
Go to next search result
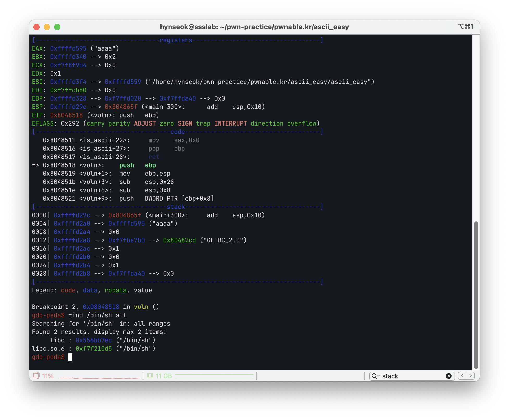pyautogui.click(x=470, y=376)
